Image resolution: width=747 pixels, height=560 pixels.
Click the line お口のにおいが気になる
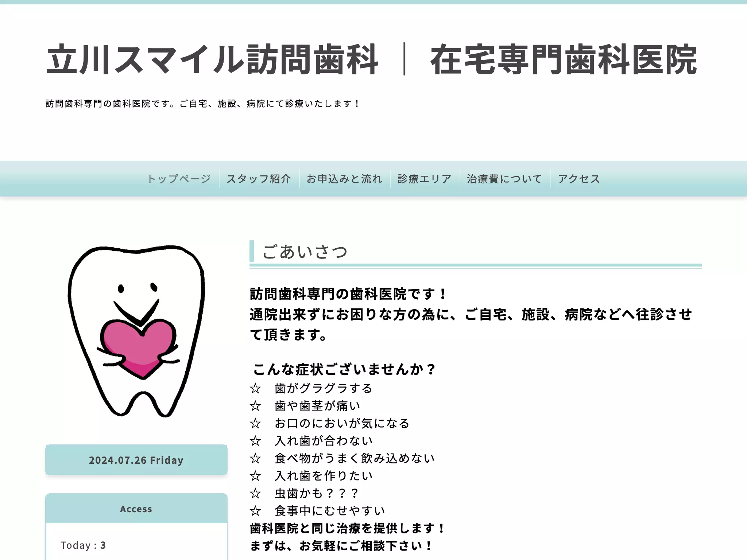click(342, 423)
